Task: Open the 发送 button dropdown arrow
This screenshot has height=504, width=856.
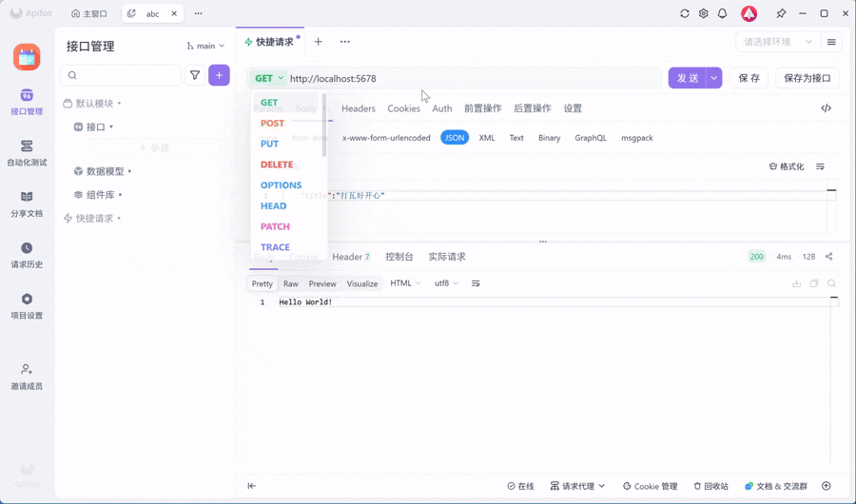Action: (x=714, y=78)
